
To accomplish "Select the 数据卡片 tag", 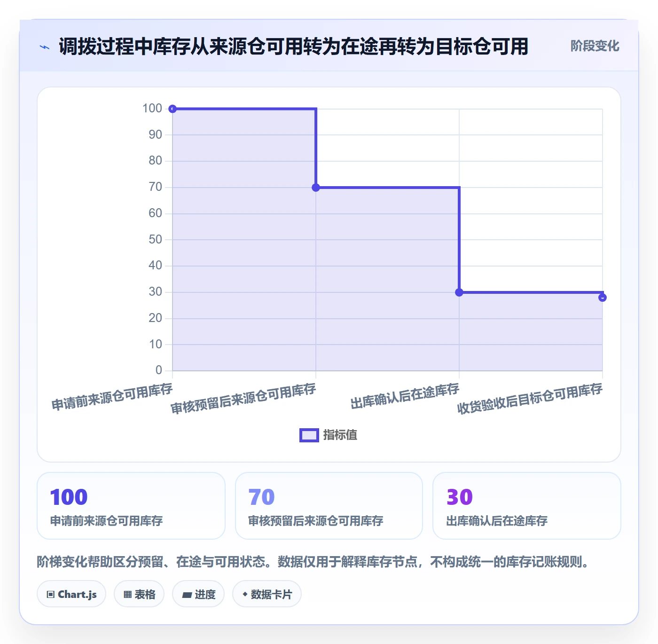I will coord(267,594).
